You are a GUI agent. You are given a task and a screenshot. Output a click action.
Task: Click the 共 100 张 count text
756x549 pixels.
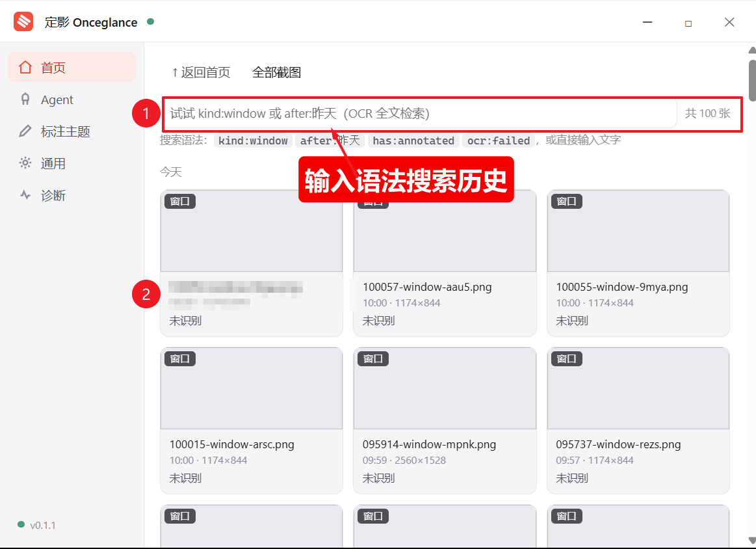pos(707,113)
